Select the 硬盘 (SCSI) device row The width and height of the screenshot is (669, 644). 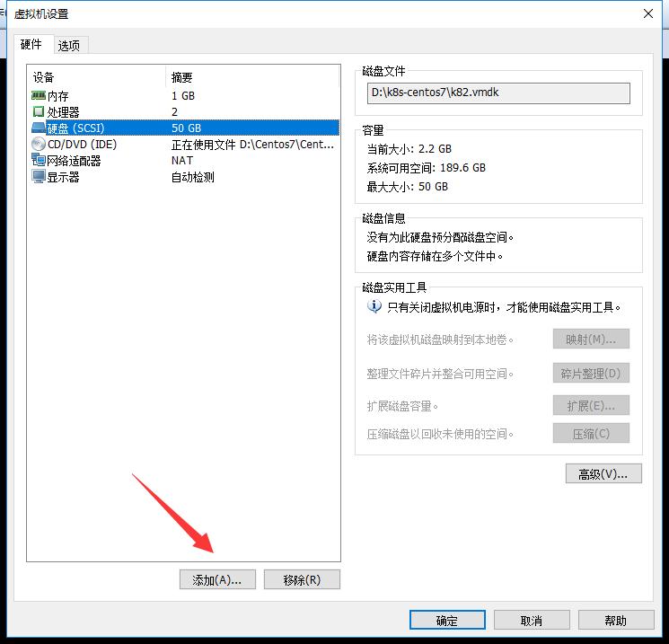(183, 128)
